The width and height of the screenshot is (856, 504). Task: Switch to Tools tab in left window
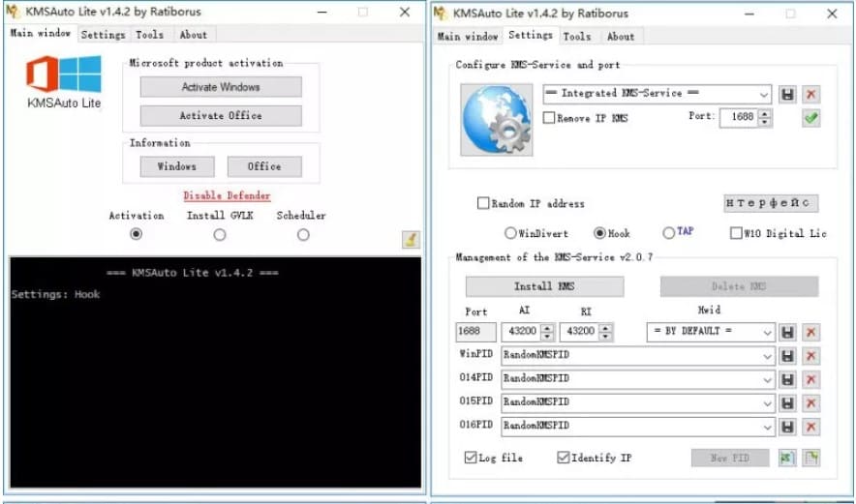(149, 35)
